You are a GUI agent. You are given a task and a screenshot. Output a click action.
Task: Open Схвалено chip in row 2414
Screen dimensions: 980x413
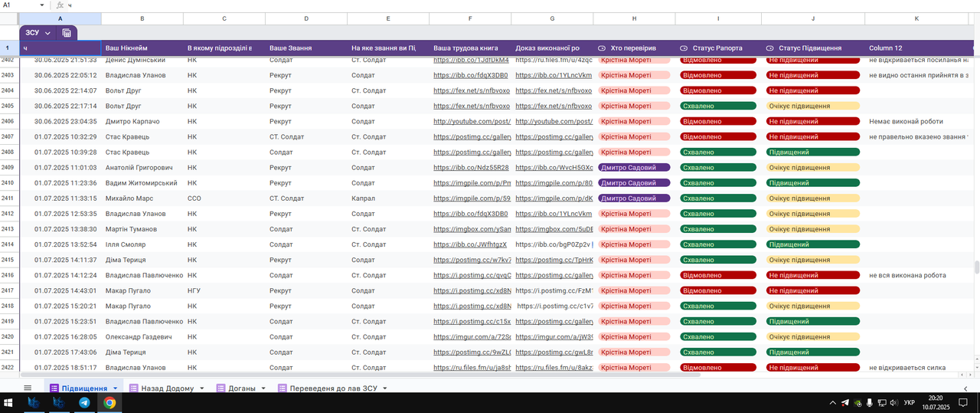(718, 244)
